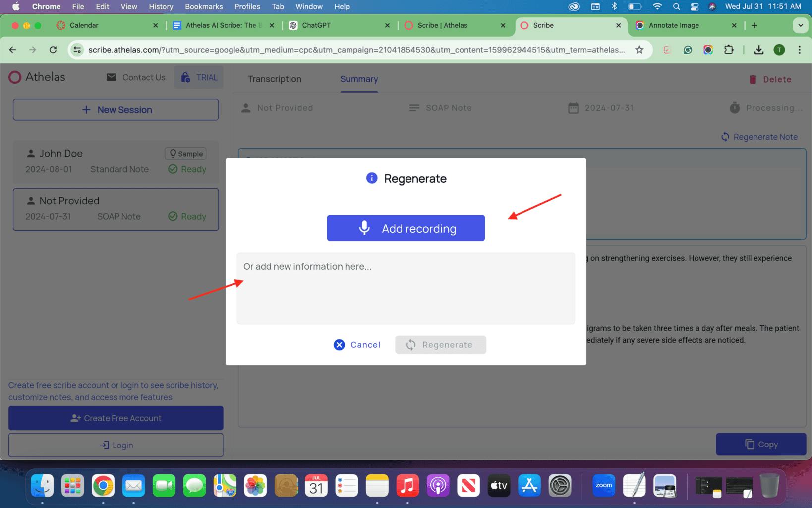Show Chrome downloads

pyautogui.click(x=759, y=50)
